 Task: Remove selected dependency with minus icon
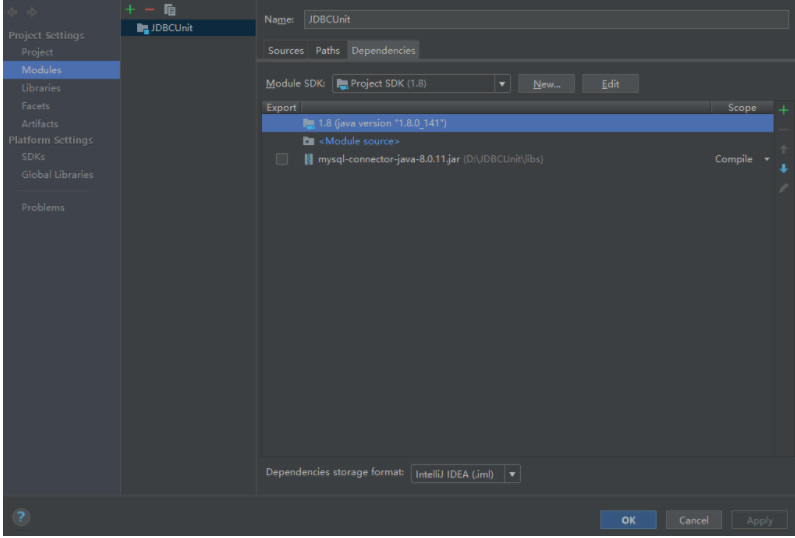[783, 130]
